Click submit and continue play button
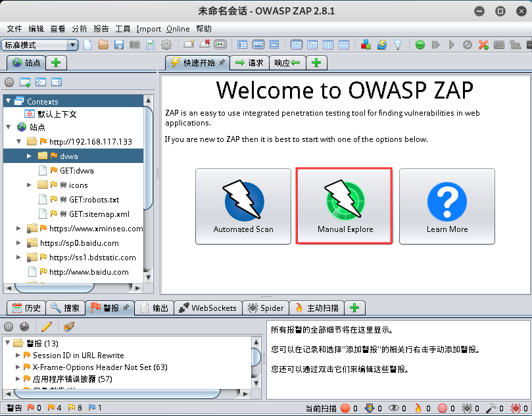 click(452, 45)
